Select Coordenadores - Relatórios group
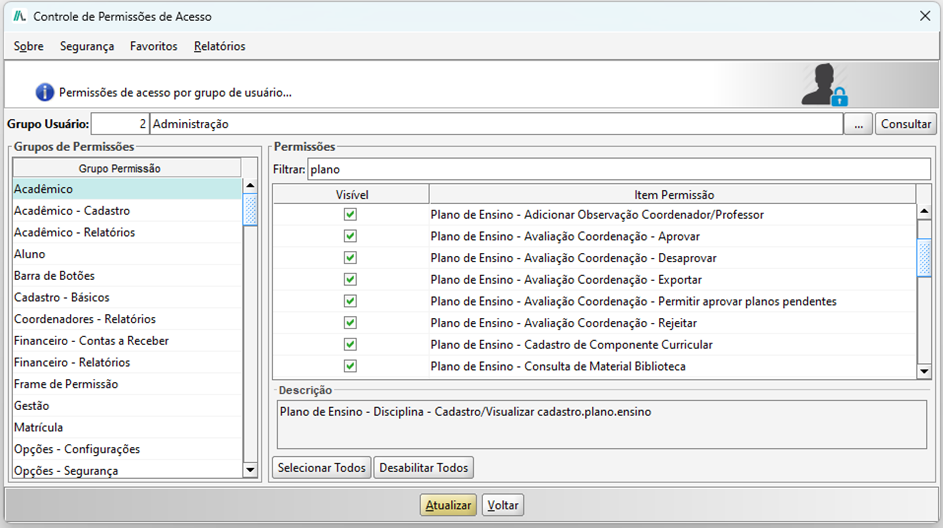The width and height of the screenshot is (943, 528). tap(127, 319)
